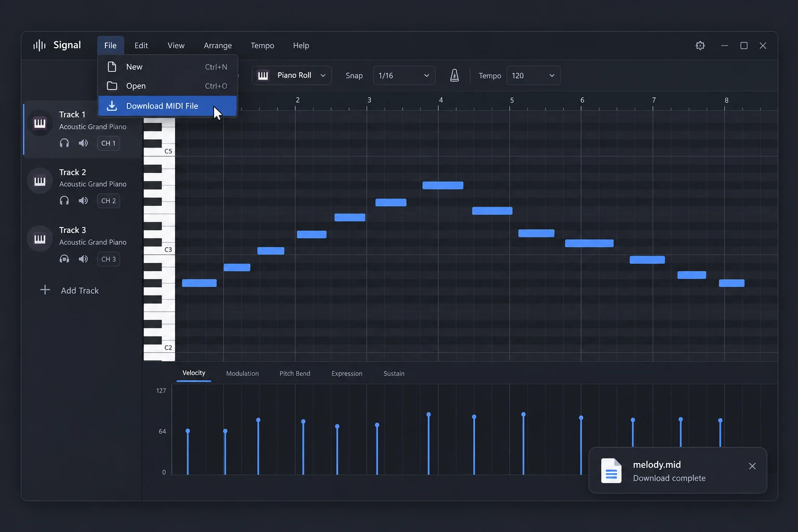
Task: Click the Track 2 piano instrument icon
Action: click(x=40, y=181)
